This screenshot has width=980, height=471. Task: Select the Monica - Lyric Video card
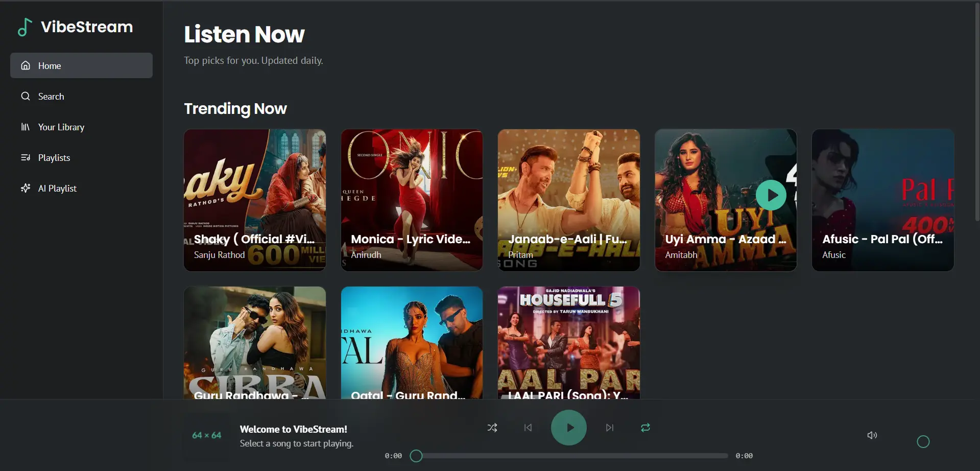412,200
